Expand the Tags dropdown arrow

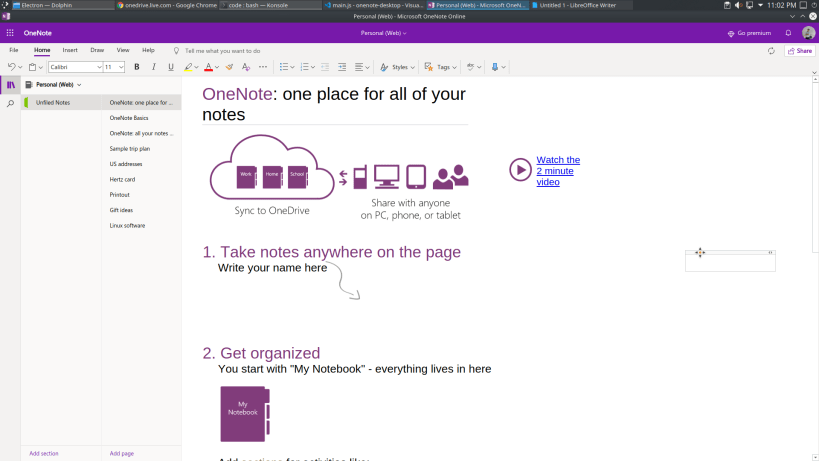pos(454,67)
